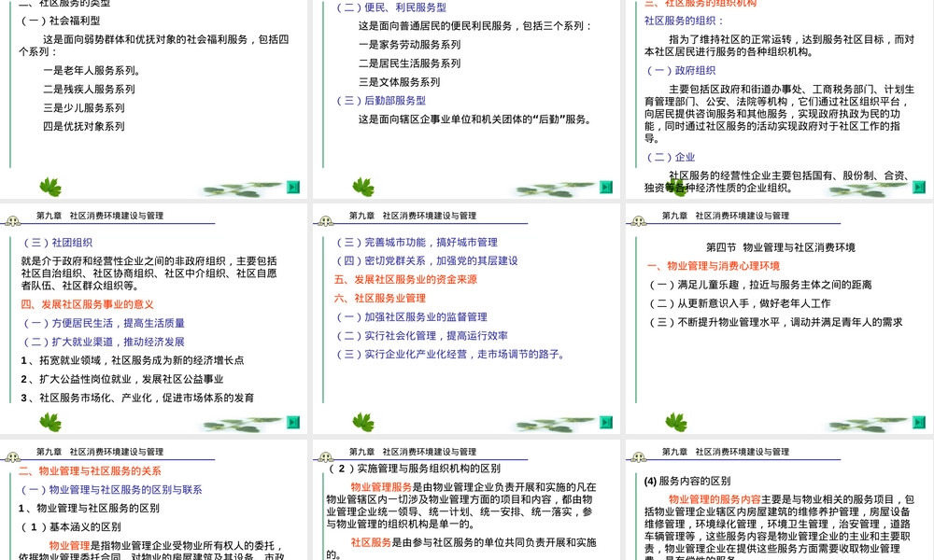Image resolution: width=934 pixels, height=560 pixels.
Task: Open the slide titled 第四节 物业管理与社区消费环境
Action: (780, 318)
